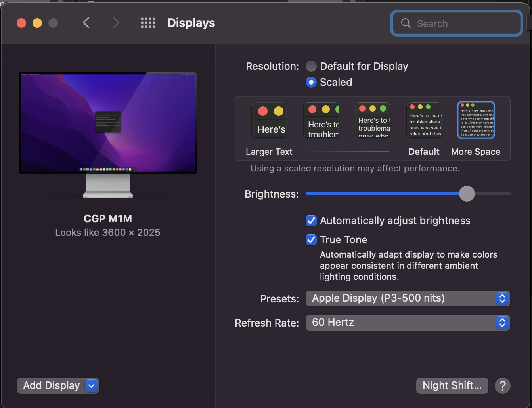The image size is (532, 408).
Task: Go forward with the right chevron arrow
Action: click(x=116, y=23)
